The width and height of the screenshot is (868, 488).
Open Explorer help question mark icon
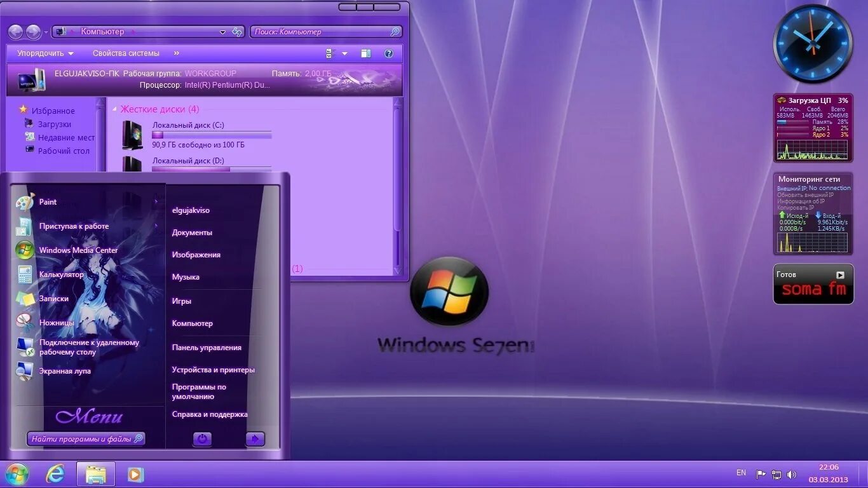[x=389, y=53]
